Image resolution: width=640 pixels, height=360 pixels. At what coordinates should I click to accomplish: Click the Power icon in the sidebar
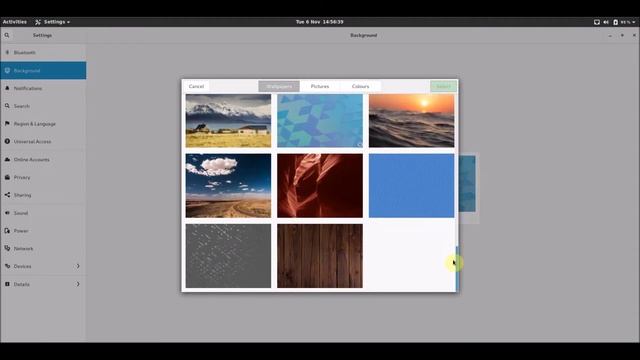(x=7, y=231)
